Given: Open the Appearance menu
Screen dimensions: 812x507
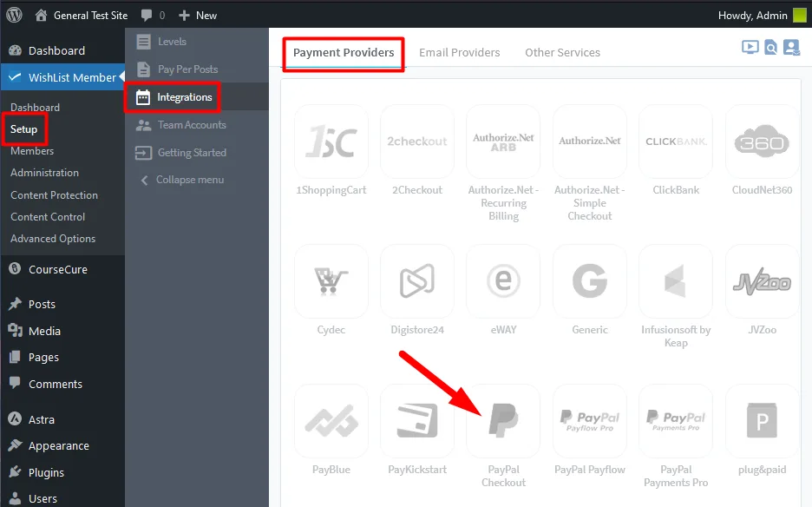Looking at the screenshot, I should click(62, 446).
